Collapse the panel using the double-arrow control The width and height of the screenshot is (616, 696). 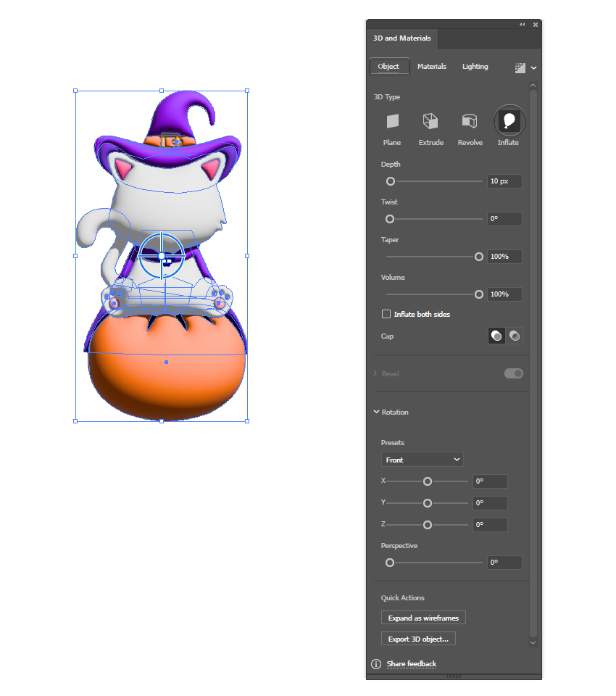pyautogui.click(x=523, y=24)
